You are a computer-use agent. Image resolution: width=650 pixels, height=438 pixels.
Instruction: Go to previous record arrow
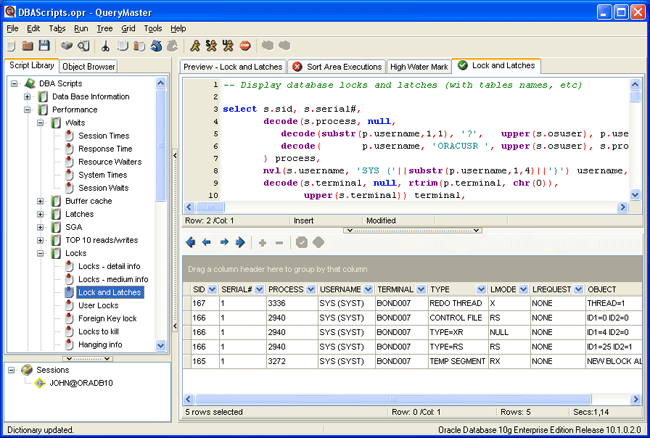206,242
